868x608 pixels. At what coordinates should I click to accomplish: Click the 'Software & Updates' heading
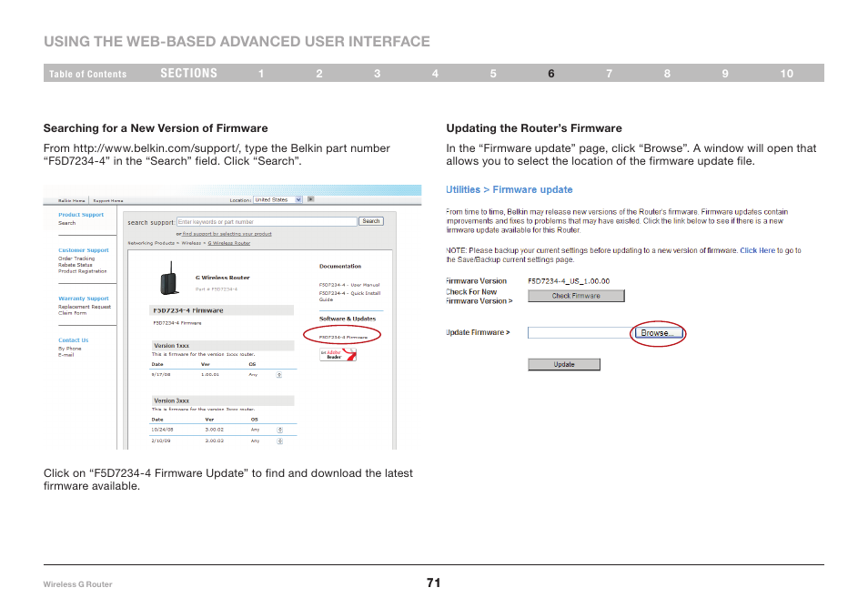[347, 319]
